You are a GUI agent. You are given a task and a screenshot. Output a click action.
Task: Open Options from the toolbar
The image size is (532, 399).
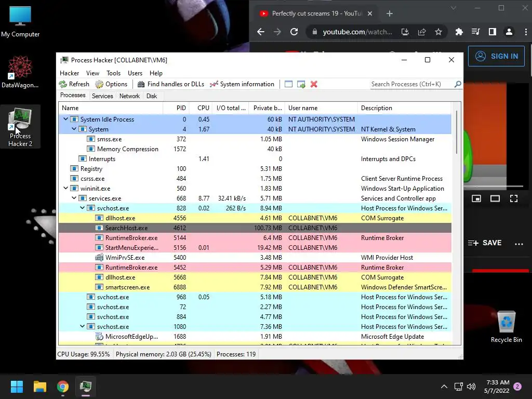click(111, 84)
